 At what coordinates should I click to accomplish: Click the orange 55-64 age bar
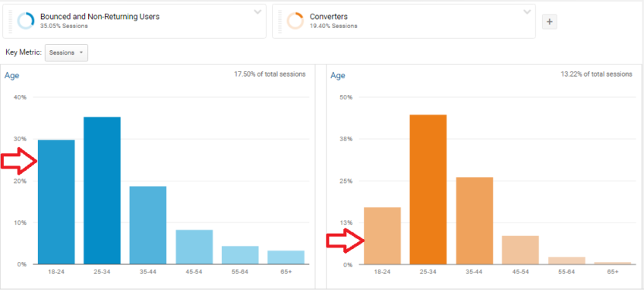[x=567, y=261]
